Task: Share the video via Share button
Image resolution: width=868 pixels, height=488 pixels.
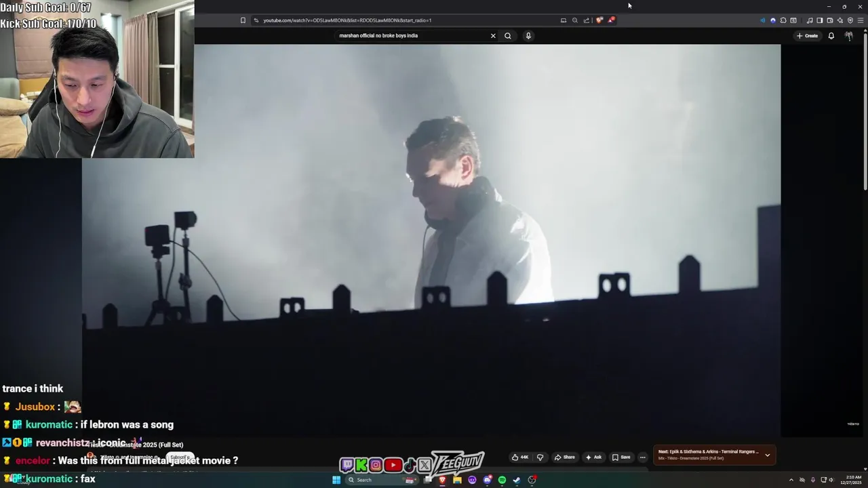Action: [564, 457]
